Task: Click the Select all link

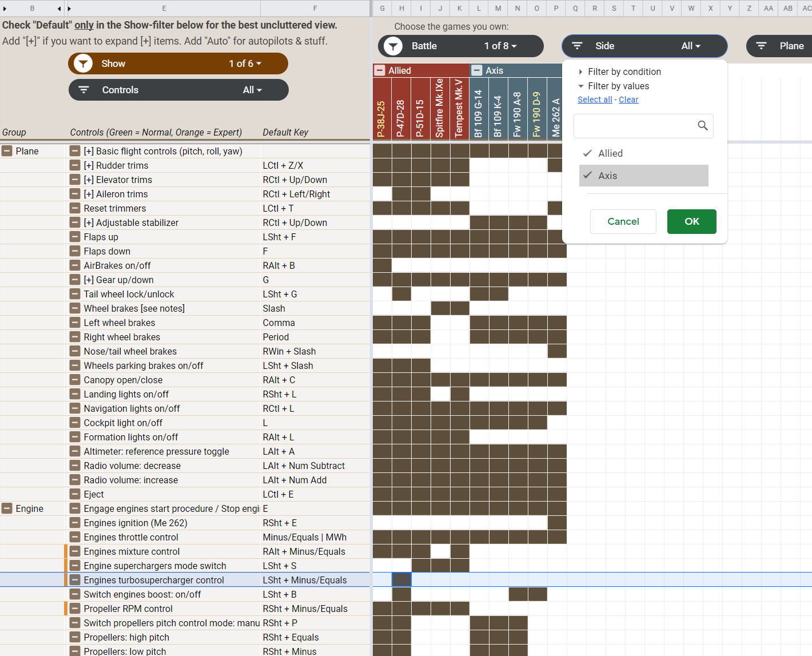Action: [595, 100]
